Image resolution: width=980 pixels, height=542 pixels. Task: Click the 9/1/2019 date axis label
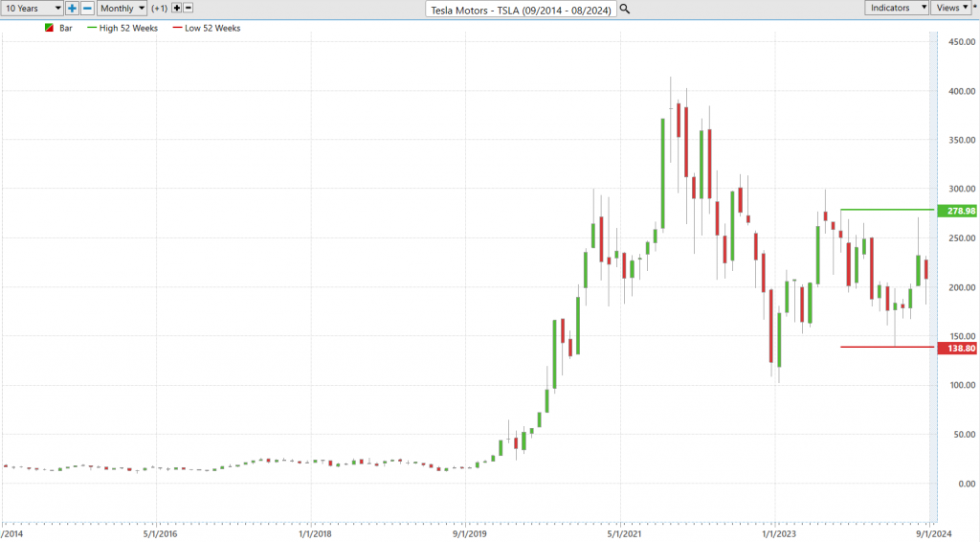(469, 534)
